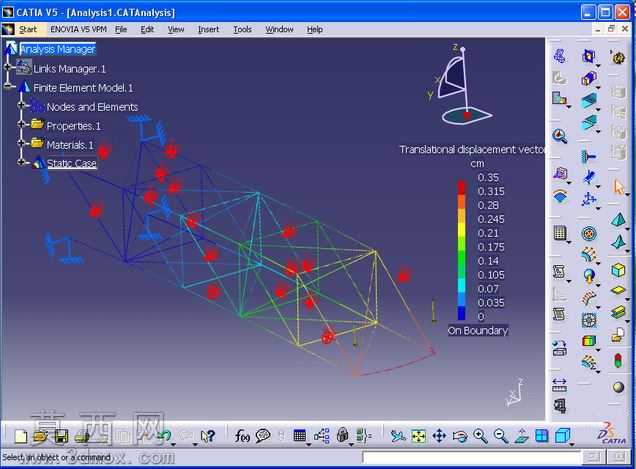Click the command input field at bottom
The width and height of the screenshot is (636, 469).
472,457
